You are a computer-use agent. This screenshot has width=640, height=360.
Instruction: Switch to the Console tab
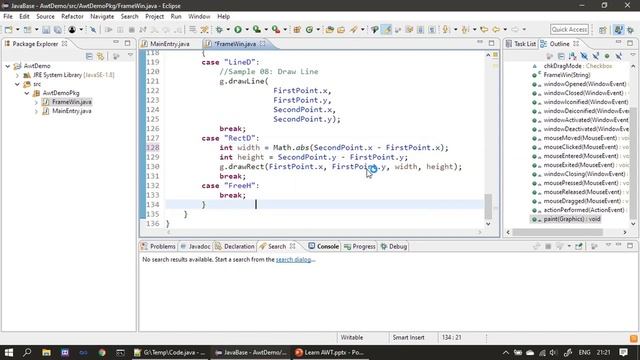[x=323, y=246]
